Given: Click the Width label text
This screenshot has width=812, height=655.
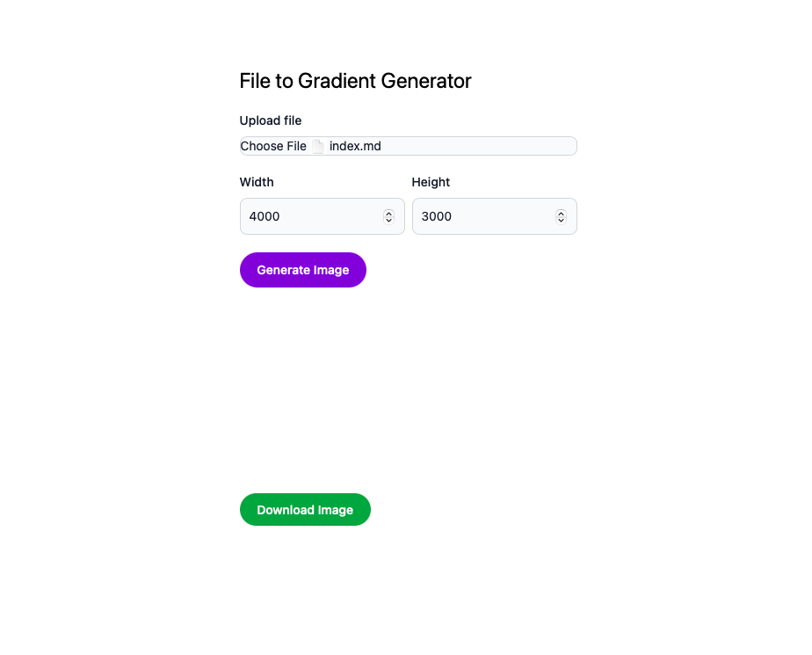Looking at the screenshot, I should point(257,182).
